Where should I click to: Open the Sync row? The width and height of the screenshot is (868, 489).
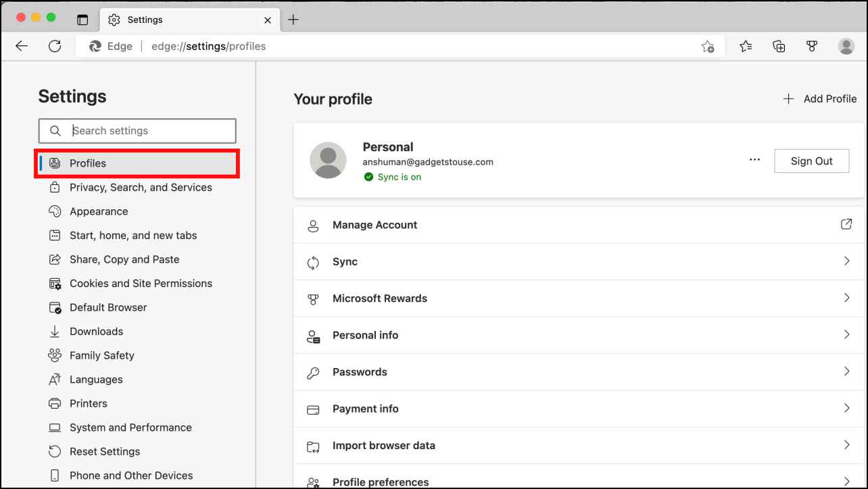[x=578, y=262]
